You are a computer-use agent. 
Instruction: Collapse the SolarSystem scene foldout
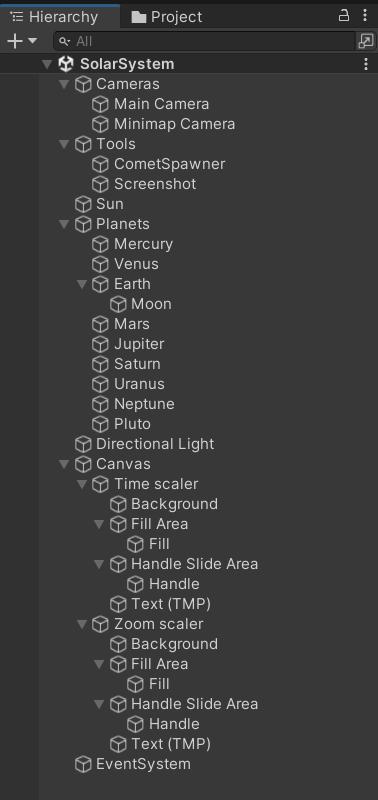pos(47,64)
